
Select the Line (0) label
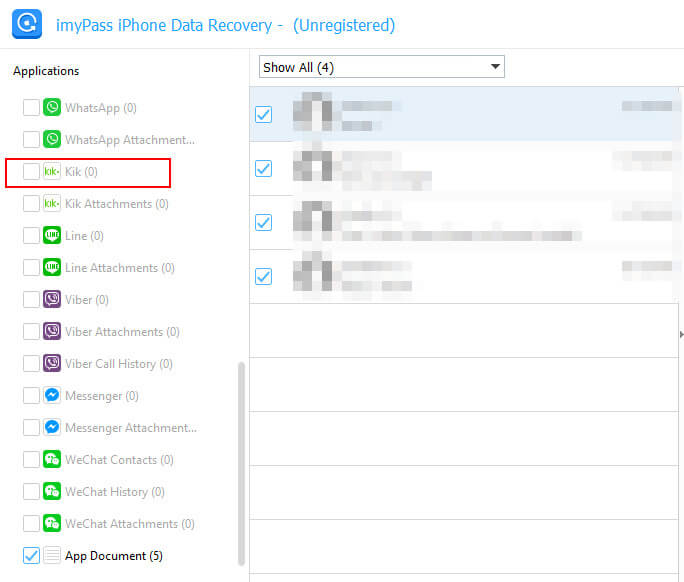tap(84, 236)
